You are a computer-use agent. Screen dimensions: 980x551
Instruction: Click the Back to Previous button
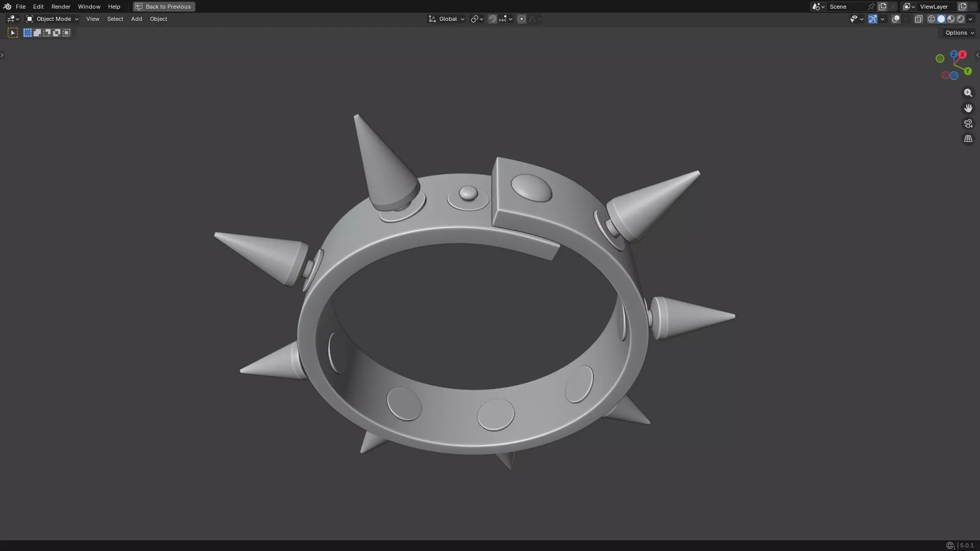(x=164, y=7)
